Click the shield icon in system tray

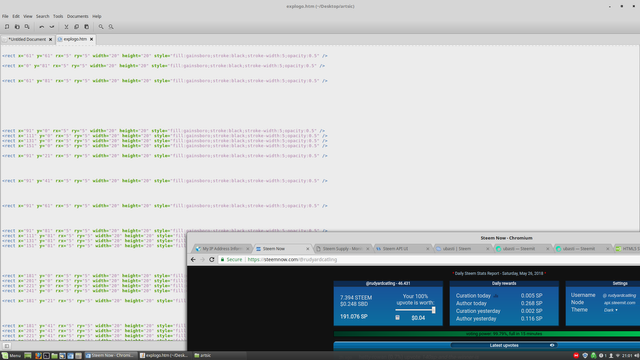pyautogui.click(x=585, y=356)
